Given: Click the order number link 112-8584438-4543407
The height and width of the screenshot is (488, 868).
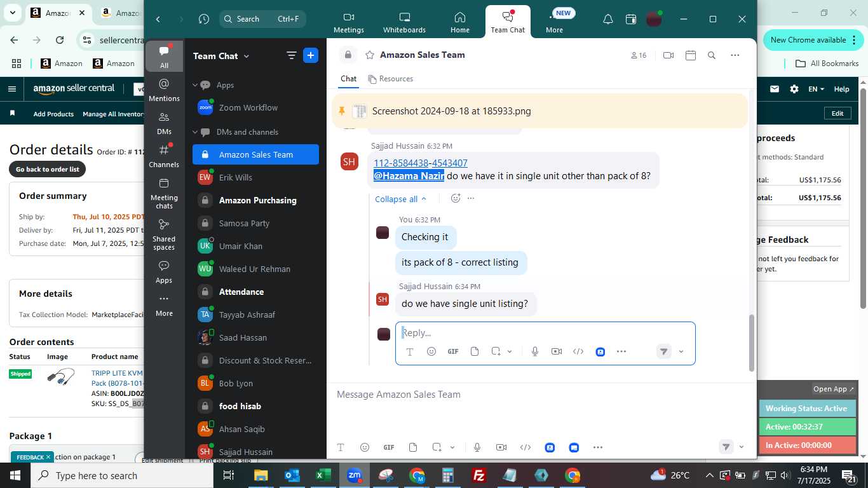Looking at the screenshot, I should [420, 163].
